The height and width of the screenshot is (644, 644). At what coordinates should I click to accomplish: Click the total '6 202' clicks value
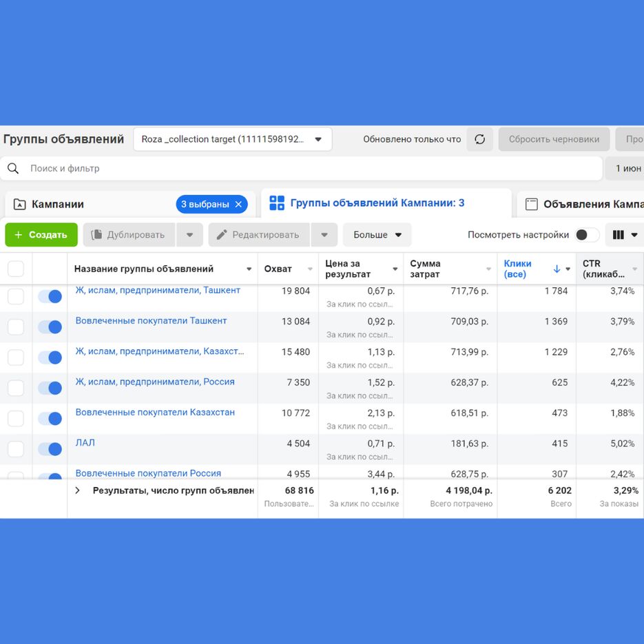[560, 490]
